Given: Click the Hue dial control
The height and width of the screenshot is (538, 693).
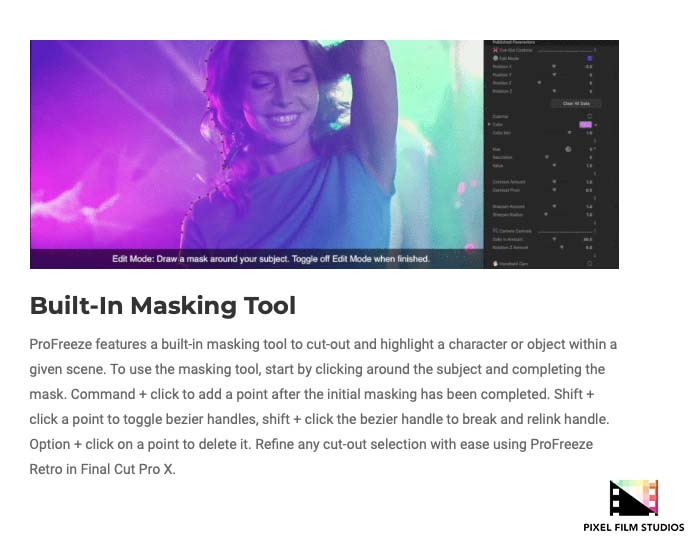Looking at the screenshot, I should (568, 149).
